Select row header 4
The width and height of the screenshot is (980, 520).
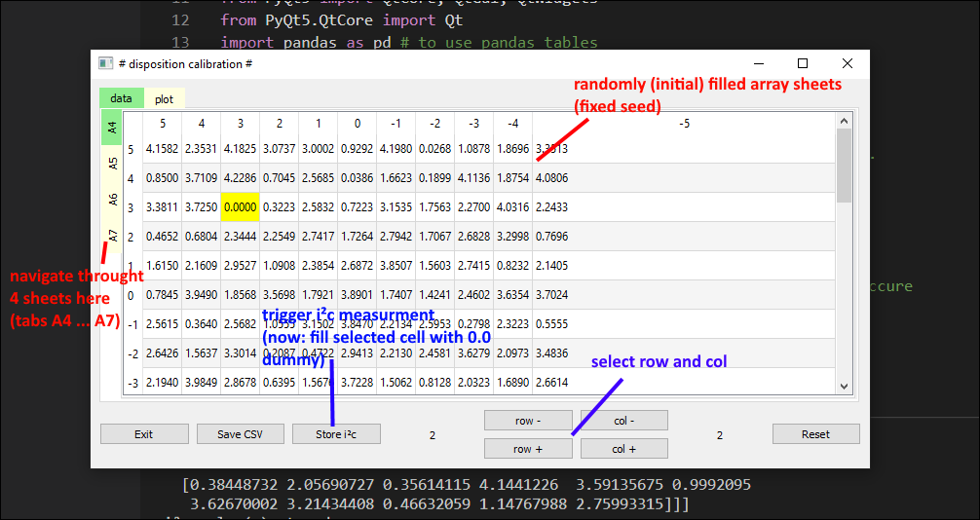(132, 178)
